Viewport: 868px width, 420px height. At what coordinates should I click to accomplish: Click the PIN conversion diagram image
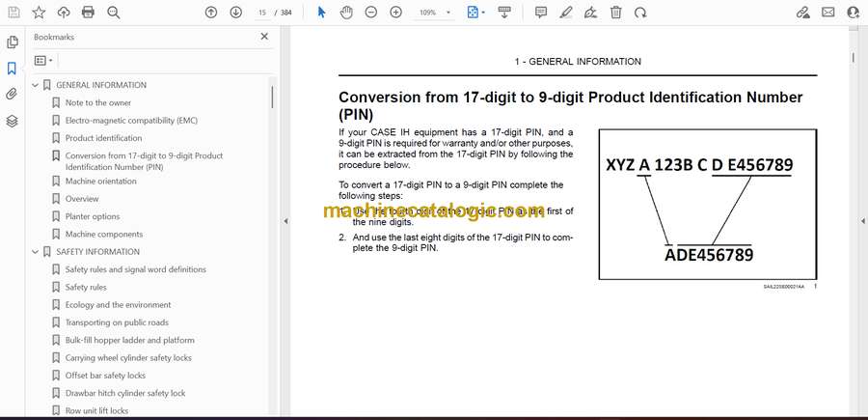tap(708, 205)
